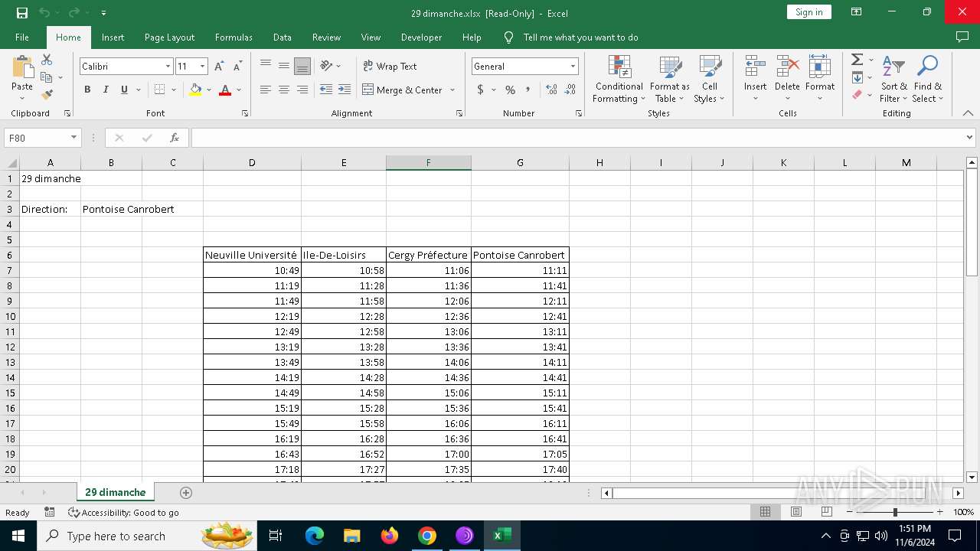This screenshot has width=980, height=551.
Task: Click the Borders icon
Action: pyautogui.click(x=159, y=90)
